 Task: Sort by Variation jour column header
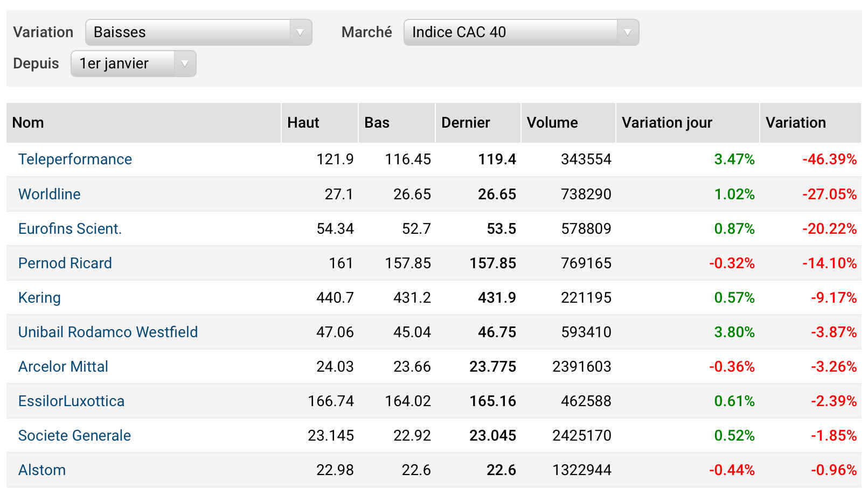point(666,123)
